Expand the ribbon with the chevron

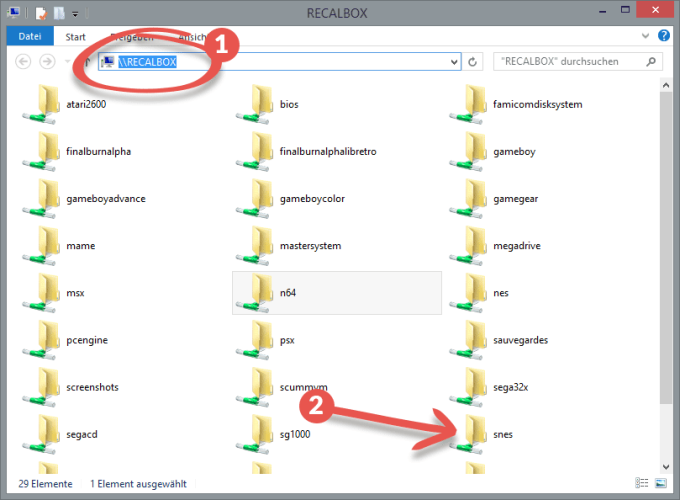(645, 36)
